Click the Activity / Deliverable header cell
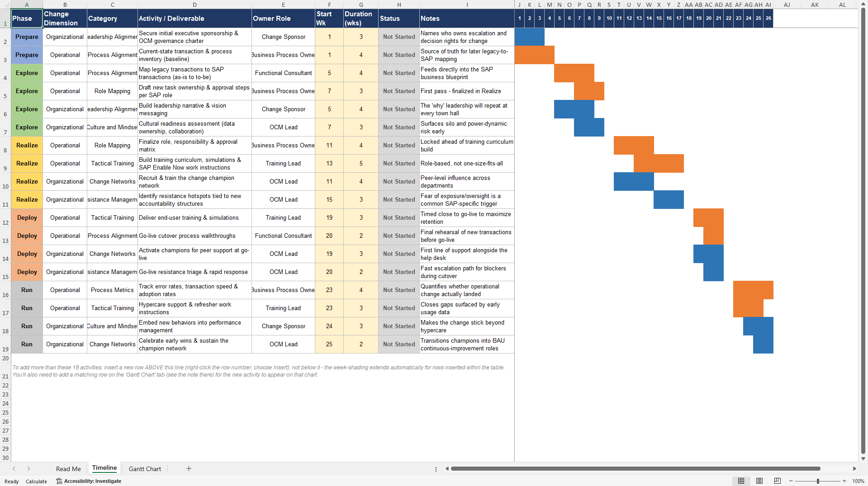This screenshot has width=868, height=486. pyautogui.click(x=194, y=19)
